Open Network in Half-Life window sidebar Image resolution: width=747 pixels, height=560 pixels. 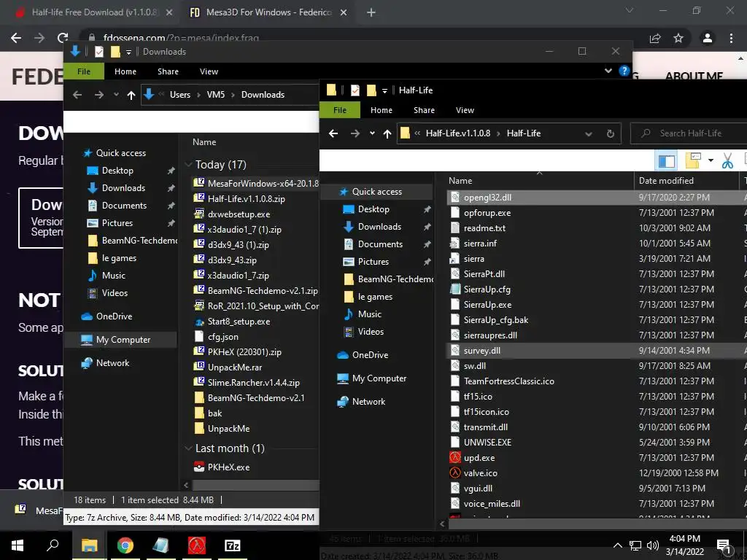[368, 402]
